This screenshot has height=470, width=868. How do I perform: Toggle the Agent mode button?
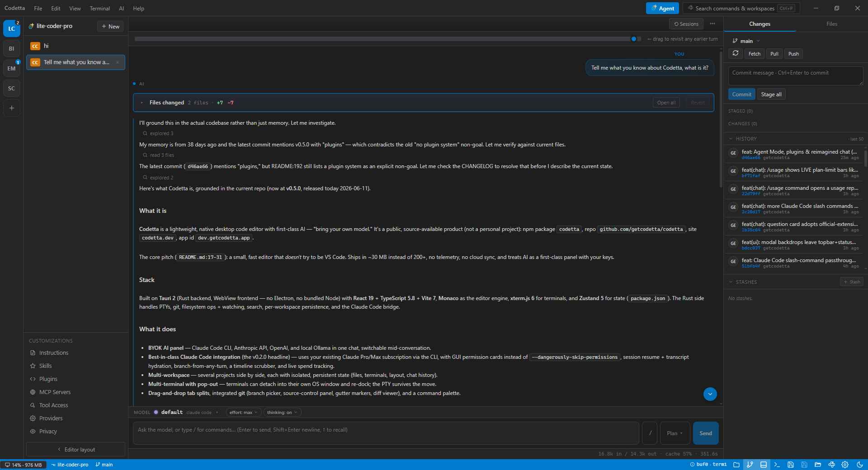coord(662,8)
